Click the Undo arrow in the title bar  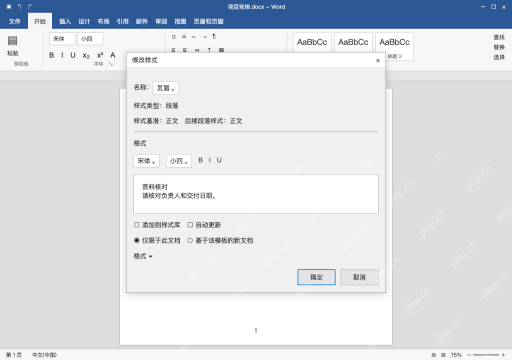[19, 7]
